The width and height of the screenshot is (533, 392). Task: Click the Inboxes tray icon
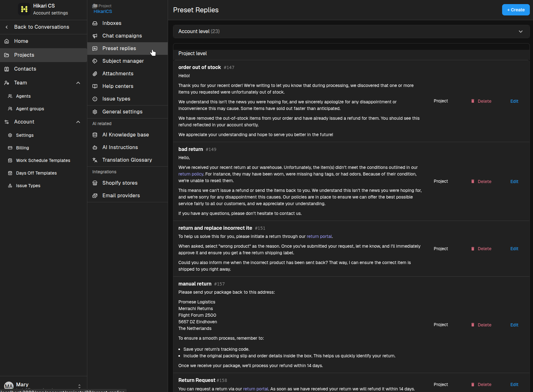tap(95, 23)
